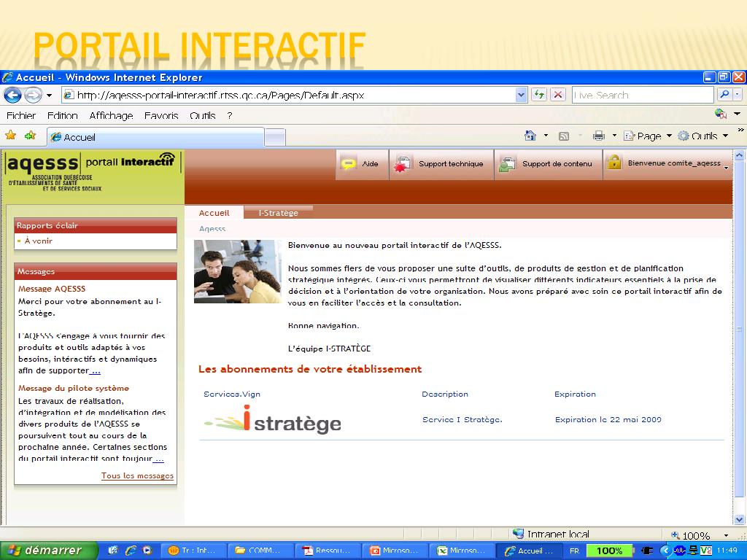747x560 pixels.
Task: Open the Message du pilote système link
Action: coord(74,388)
